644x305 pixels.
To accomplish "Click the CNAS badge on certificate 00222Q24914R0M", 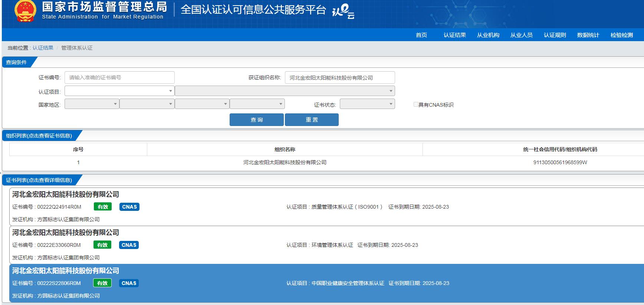I will pos(129,207).
